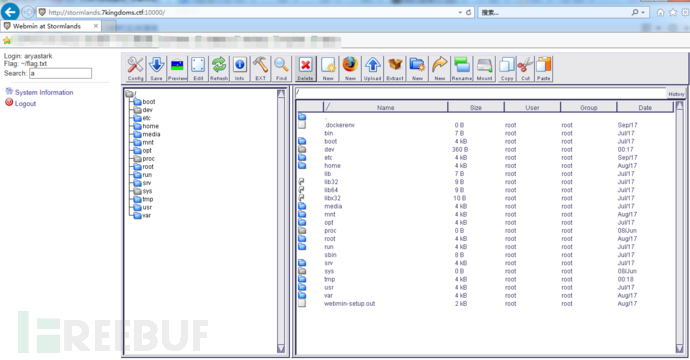Go back with browser back arrow
The height and width of the screenshot is (360, 690).
point(10,12)
